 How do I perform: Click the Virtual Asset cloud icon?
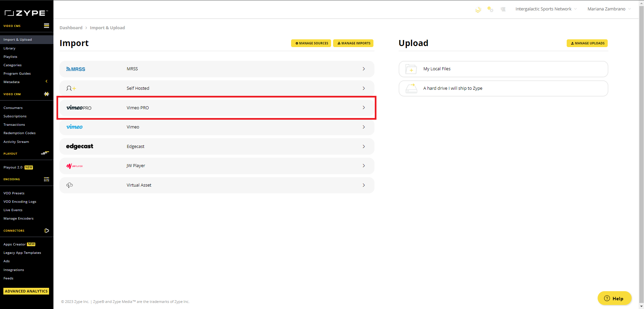click(x=70, y=185)
